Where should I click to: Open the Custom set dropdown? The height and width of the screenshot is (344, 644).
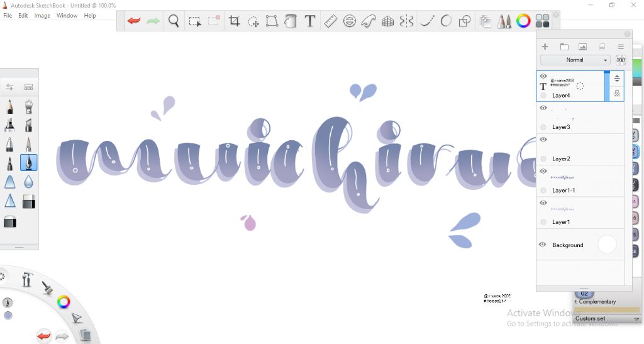click(x=607, y=319)
